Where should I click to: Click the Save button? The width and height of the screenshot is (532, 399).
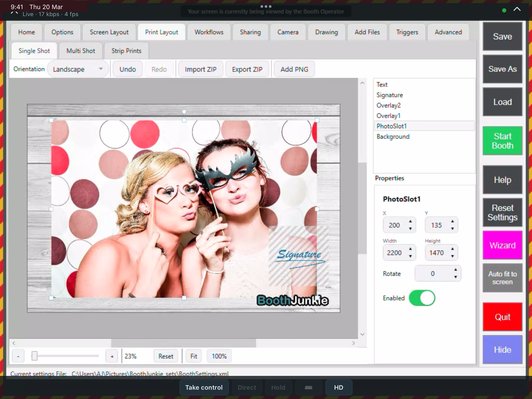pos(502,36)
